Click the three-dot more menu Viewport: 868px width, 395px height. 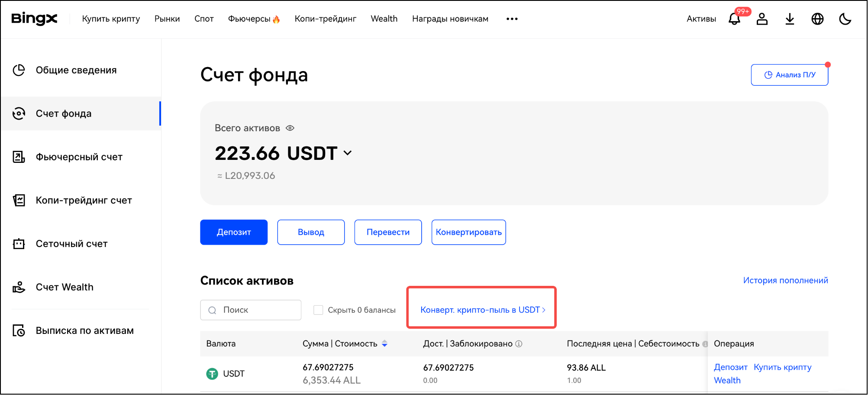(512, 19)
